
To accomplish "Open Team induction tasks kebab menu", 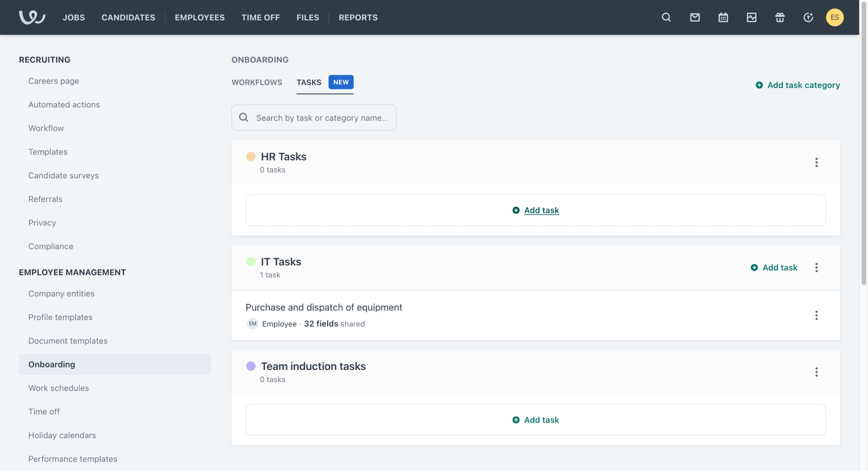I will click(816, 372).
